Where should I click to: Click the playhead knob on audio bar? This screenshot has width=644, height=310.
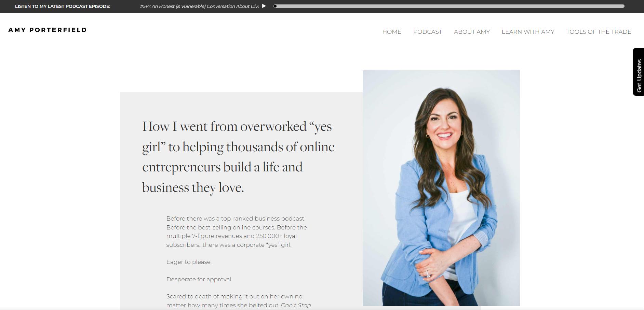tap(275, 6)
